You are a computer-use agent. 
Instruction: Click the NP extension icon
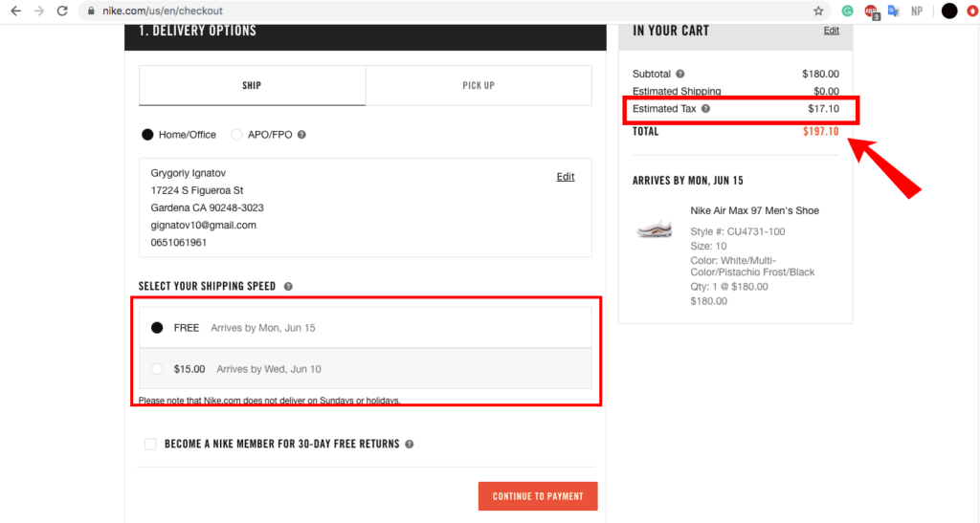pyautogui.click(x=917, y=11)
